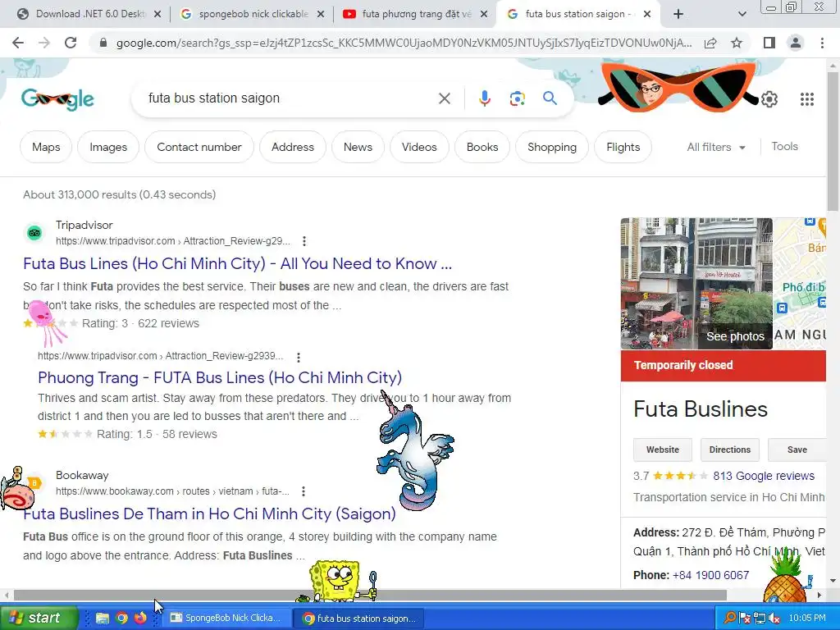840x630 pixels.
Task: Select the Books filter
Action: 482,147
